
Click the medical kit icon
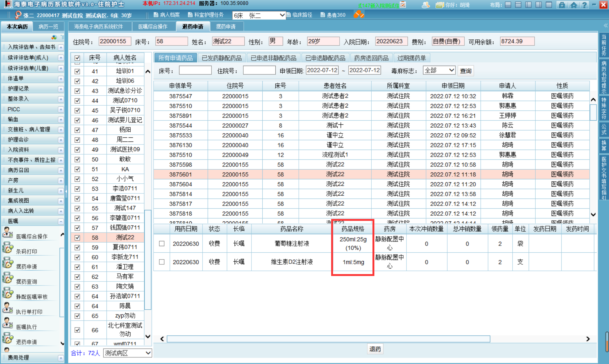pyautogui.click(x=562, y=5)
